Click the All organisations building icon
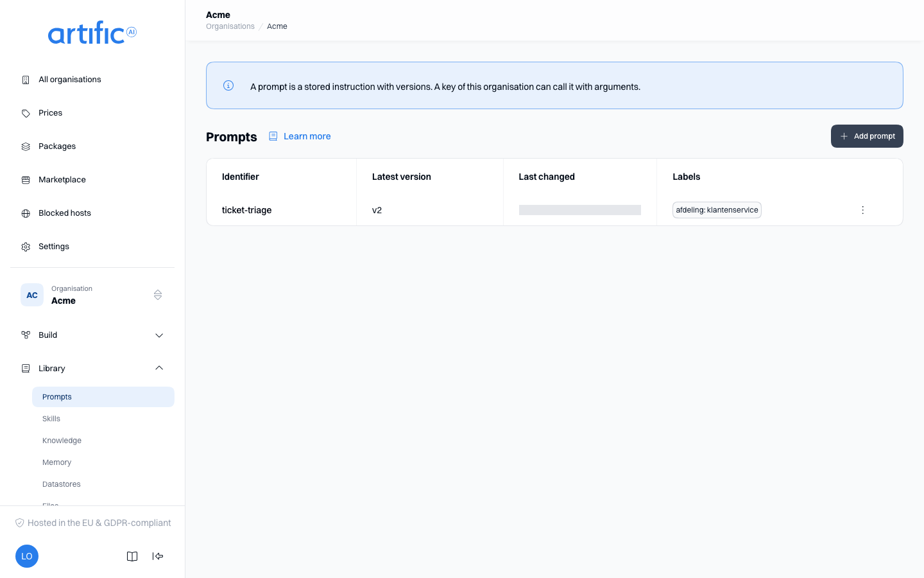 26,80
